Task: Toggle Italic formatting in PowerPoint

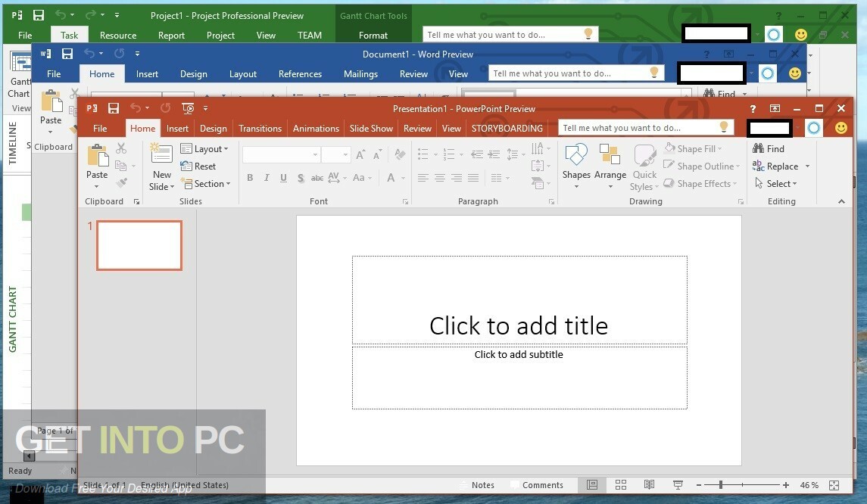Action: (x=267, y=177)
